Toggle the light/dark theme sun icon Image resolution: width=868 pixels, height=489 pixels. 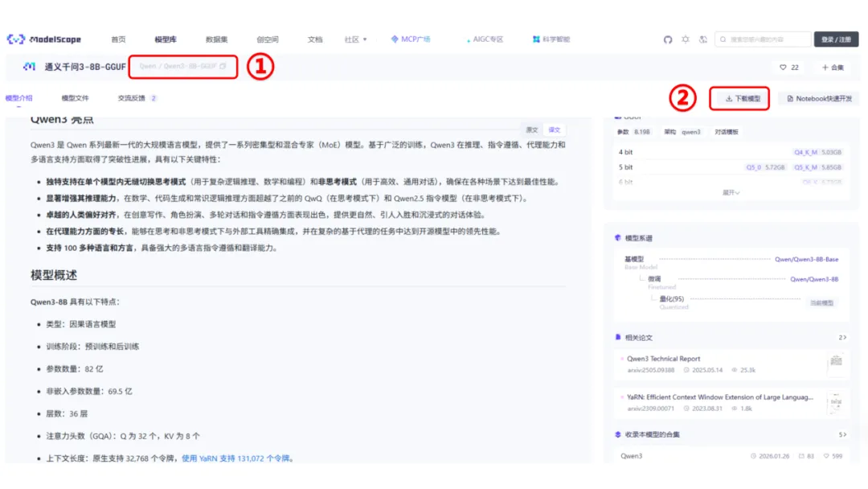pos(686,39)
